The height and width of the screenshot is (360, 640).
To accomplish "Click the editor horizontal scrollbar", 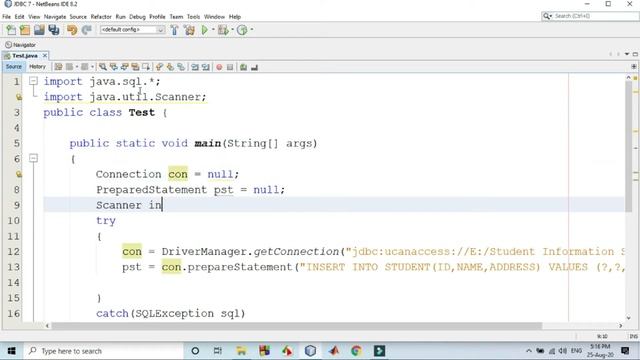I will point(297,326).
